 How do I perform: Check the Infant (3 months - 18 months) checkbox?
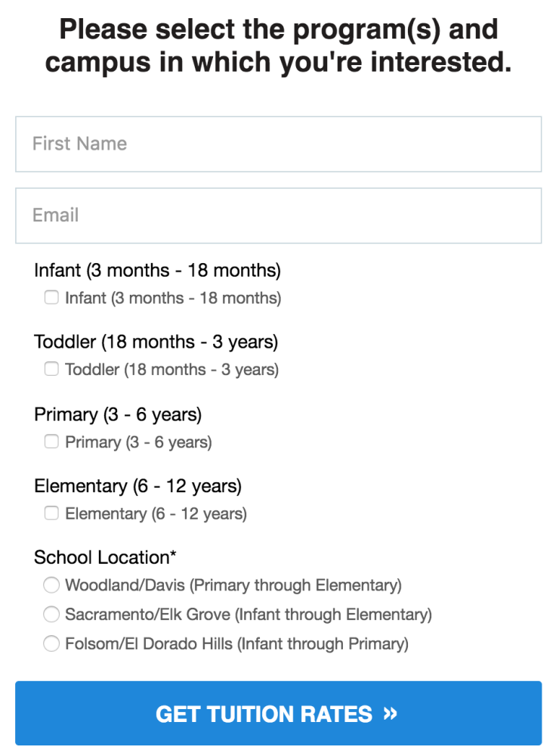(x=51, y=298)
